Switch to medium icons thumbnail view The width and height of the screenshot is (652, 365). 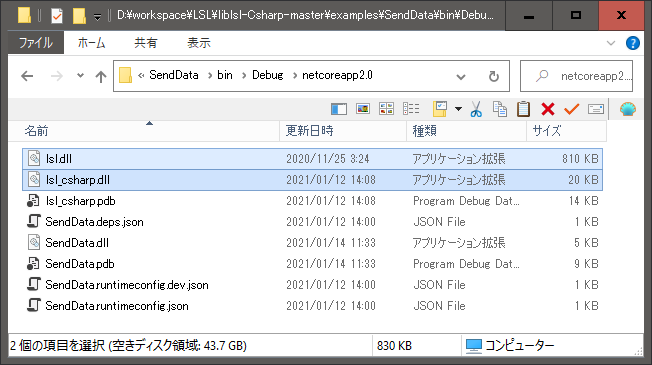tap(386, 109)
